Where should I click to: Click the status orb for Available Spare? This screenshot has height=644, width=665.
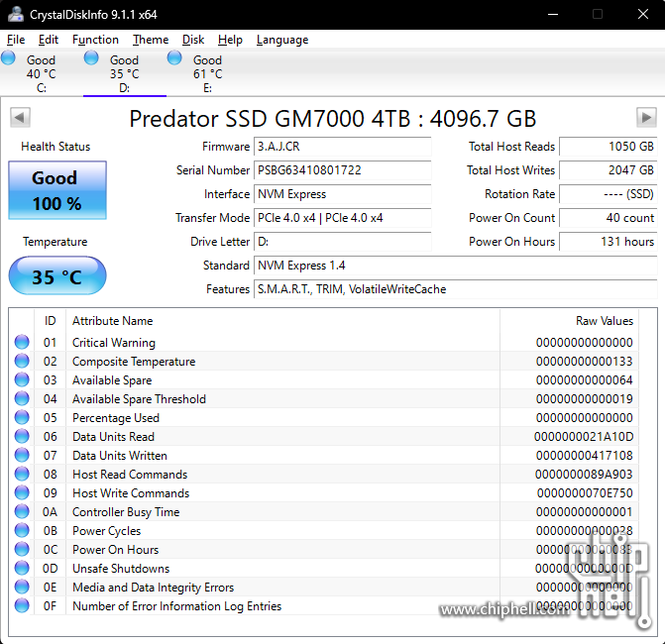point(22,379)
